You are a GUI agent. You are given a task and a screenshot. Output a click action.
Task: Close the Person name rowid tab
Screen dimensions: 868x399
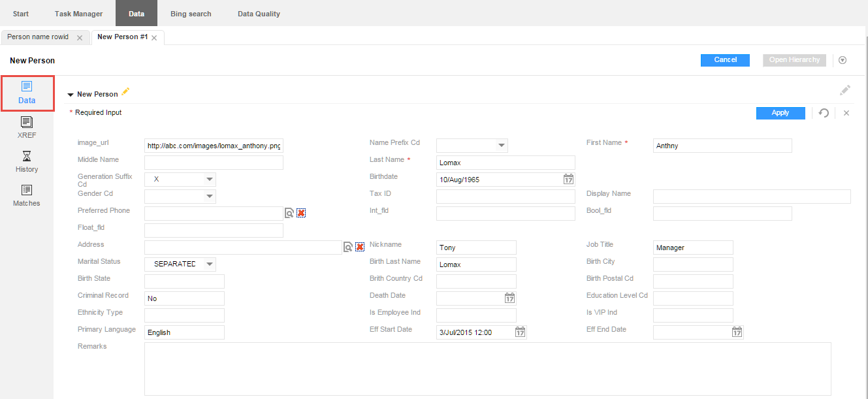[80, 38]
